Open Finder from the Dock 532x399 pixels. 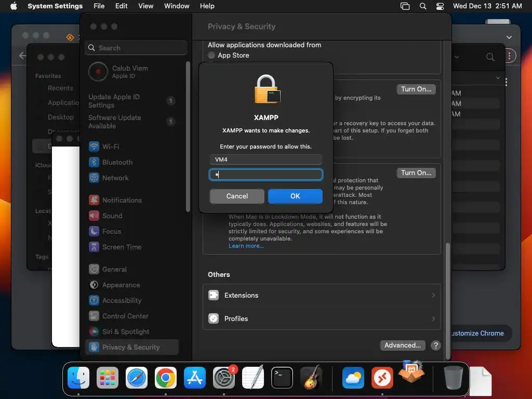(x=78, y=378)
